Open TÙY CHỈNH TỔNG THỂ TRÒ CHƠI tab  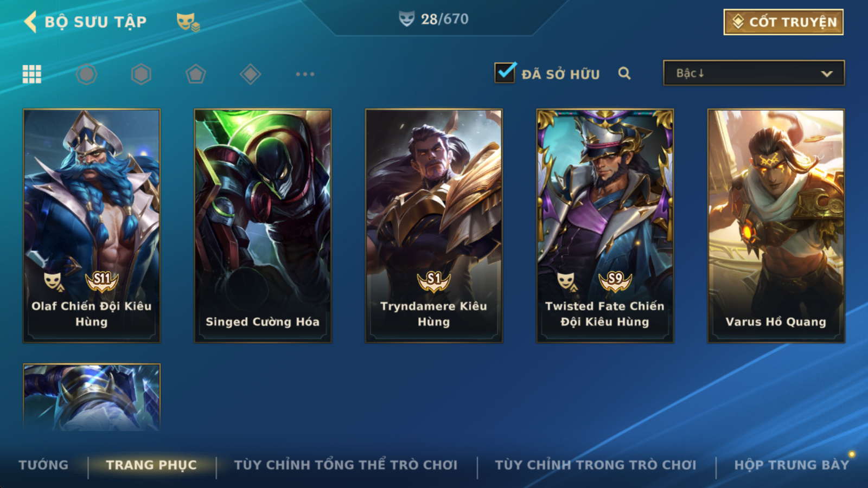pyautogui.click(x=346, y=465)
